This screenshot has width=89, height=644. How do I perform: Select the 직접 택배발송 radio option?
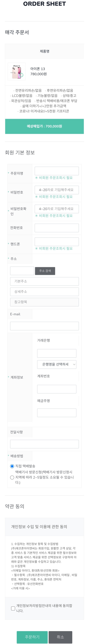[12, 466]
